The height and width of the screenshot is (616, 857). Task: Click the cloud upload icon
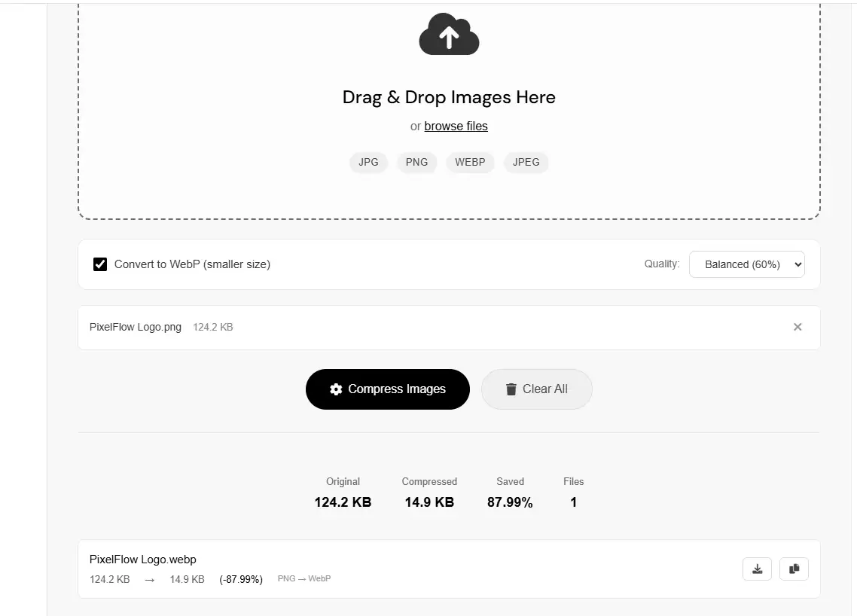(x=449, y=35)
